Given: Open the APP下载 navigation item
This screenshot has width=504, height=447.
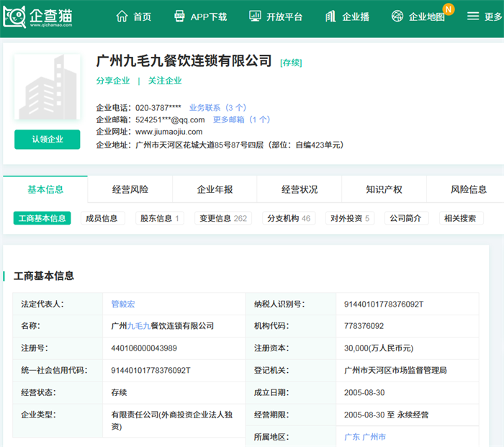Looking at the screenshot, I should pos(209,17).
